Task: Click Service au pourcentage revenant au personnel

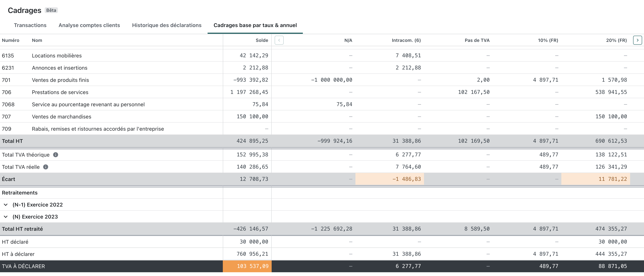Action: tap(88, 105)
